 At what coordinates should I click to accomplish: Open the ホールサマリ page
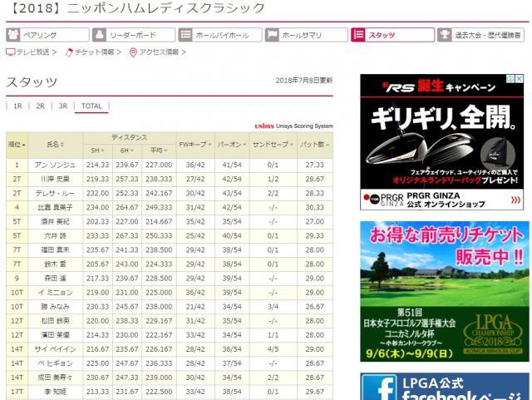point(307,35)
